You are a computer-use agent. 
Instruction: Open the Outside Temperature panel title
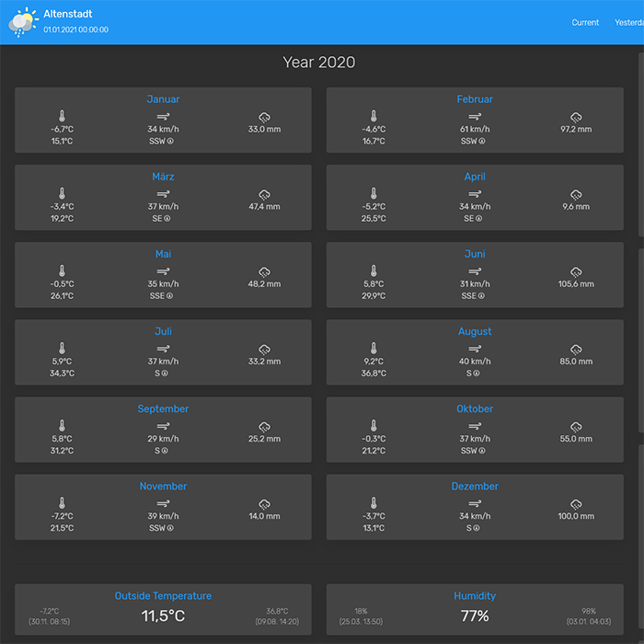(x=163, y=596)
